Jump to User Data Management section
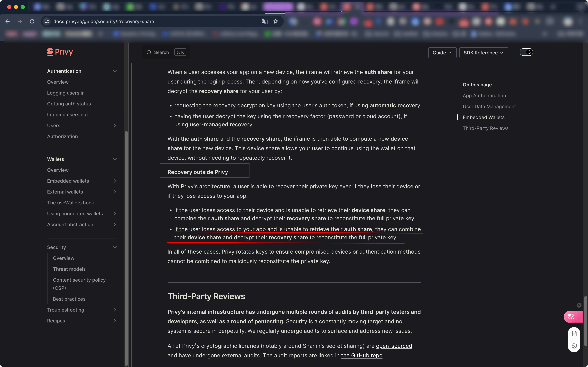The image size is (588, 367). click(489, 107)
